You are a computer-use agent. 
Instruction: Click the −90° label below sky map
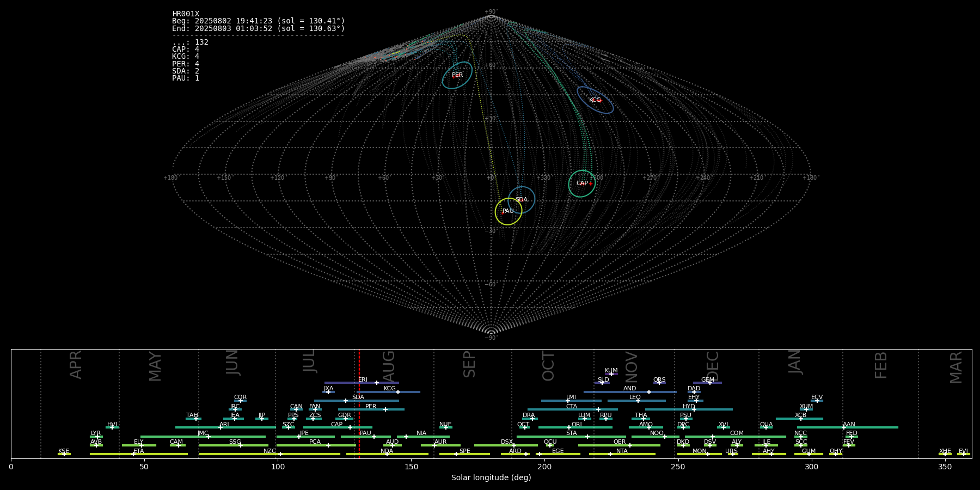[491, 338]
